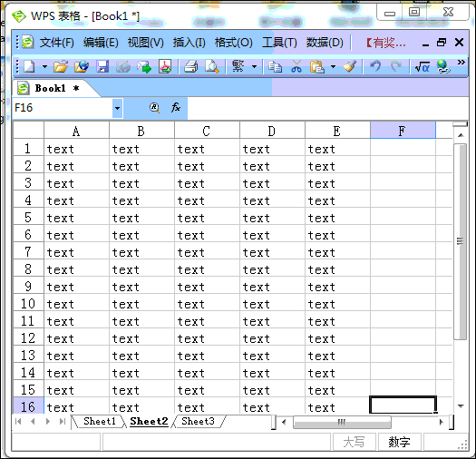Image resolution: width=476 pixels, height=459 pixels.
Task: Expand the New document dropdown arrow
Action: [44, 66]
